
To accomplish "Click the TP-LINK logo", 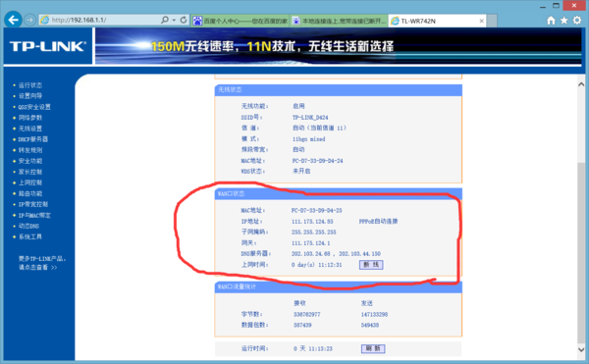I will [x=48, y=46].
